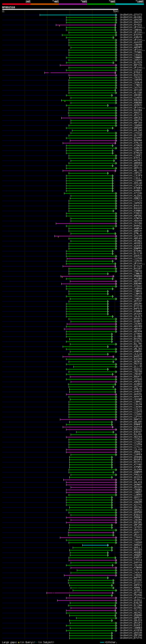The image size is (146, 644).
Task: Open hit UniRef100_A8RVA7
Action: coord(131,329)
